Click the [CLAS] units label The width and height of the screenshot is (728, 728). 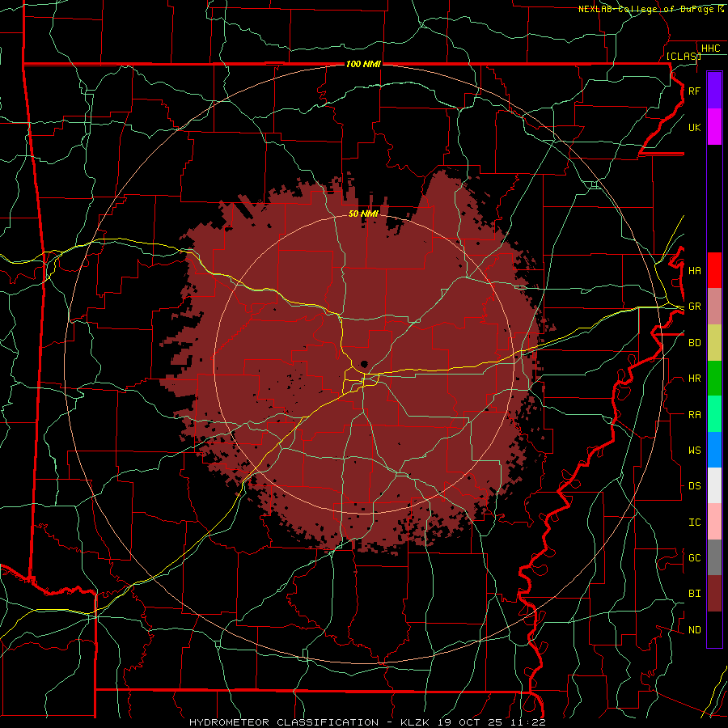(684, 56)
